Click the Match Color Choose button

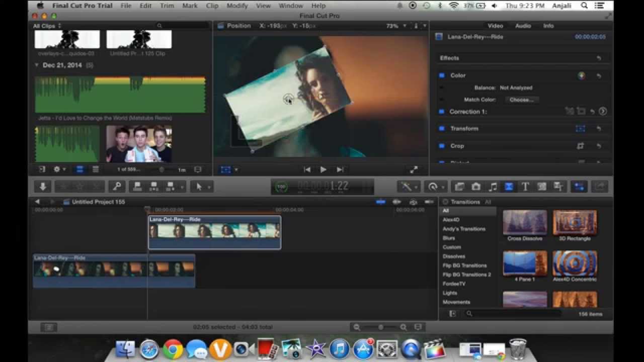coord(521,100)
